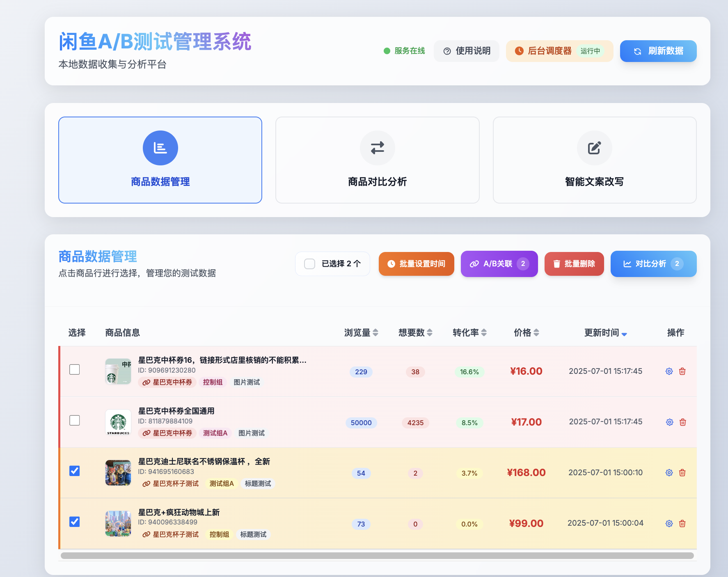Click the bar chart icon for 商品数据管理
Viewport: 728px width, 577px height.
click(x=160, y=148)
